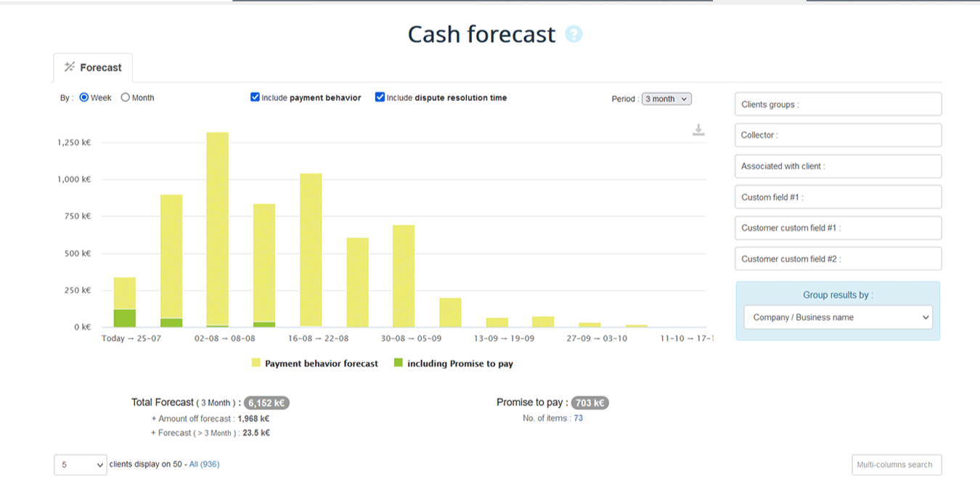The height and width of the screenshot is (487, 980).
Task: Toggle Include dispute resolution time checkbox
Action: point(380,97)
